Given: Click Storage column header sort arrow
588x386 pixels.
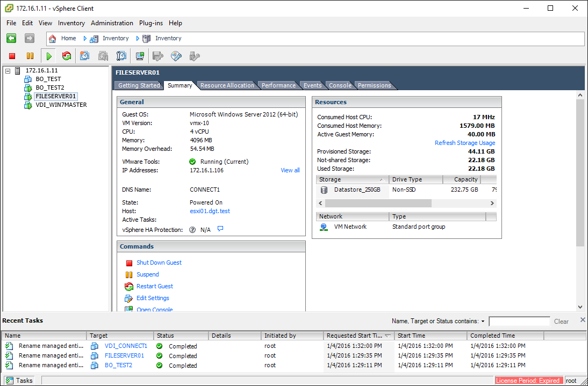Looking at the screenshot, I should 382,180.
